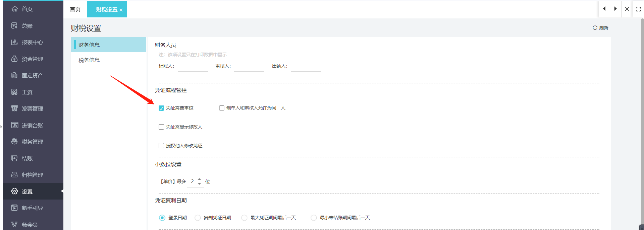
Task: Uncheck the 凭证需要审核 checkbox
Action: click(x=161, y=108)
